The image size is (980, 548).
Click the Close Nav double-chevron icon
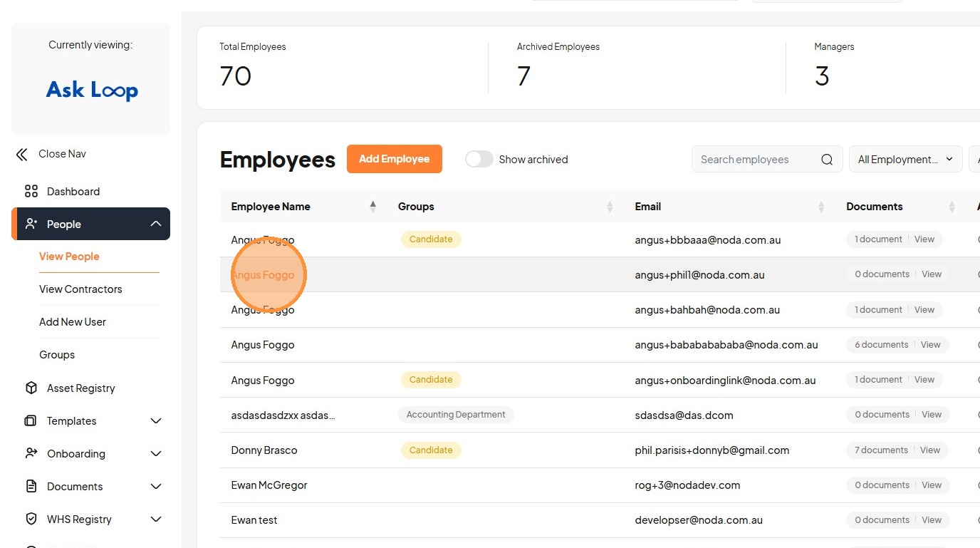pos(22,154)
